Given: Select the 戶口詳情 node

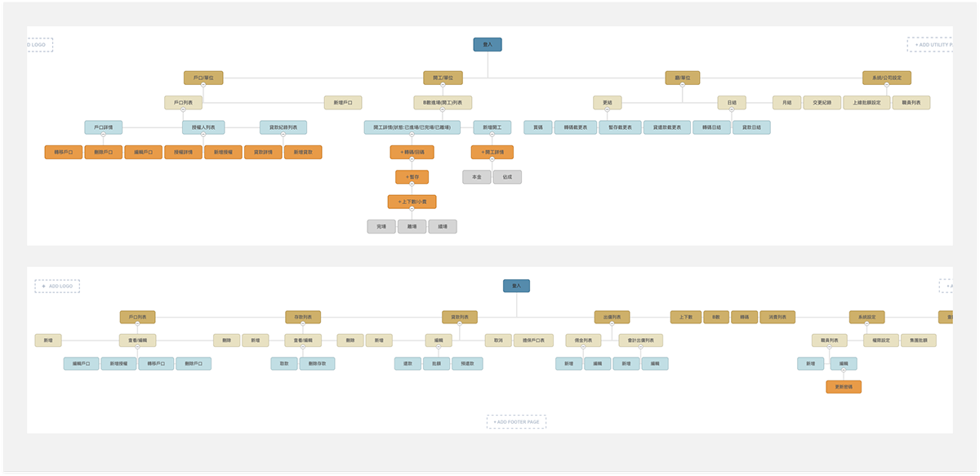Looking at the screenshot, I should pos(104,127).
